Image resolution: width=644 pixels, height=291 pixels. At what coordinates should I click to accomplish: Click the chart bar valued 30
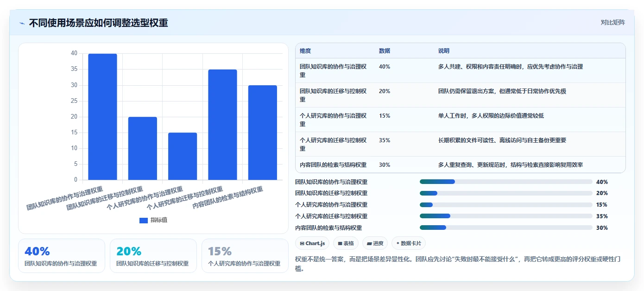tap(263, 133)
